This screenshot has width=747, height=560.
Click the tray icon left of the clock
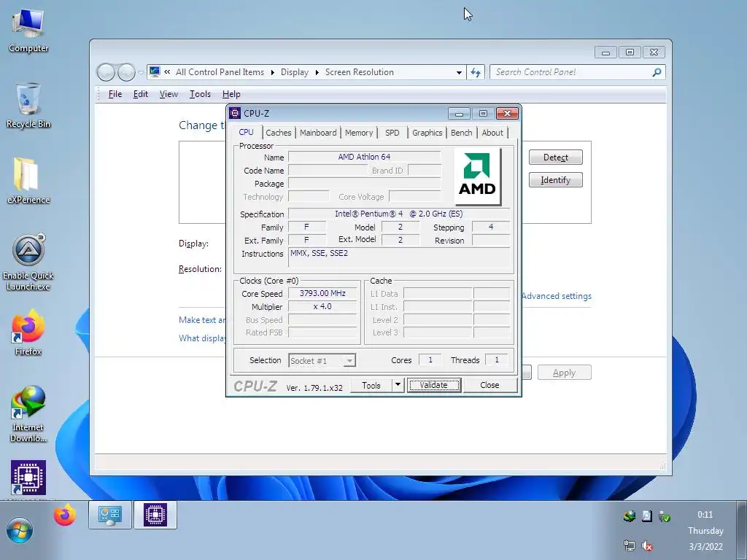pos(664,516)
